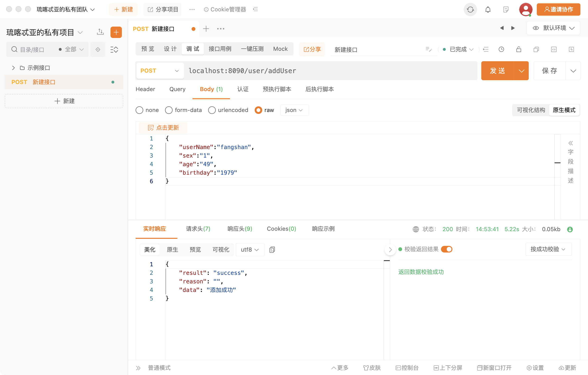Click the 发送 send button
588x375 pixels.
point(497,71)
